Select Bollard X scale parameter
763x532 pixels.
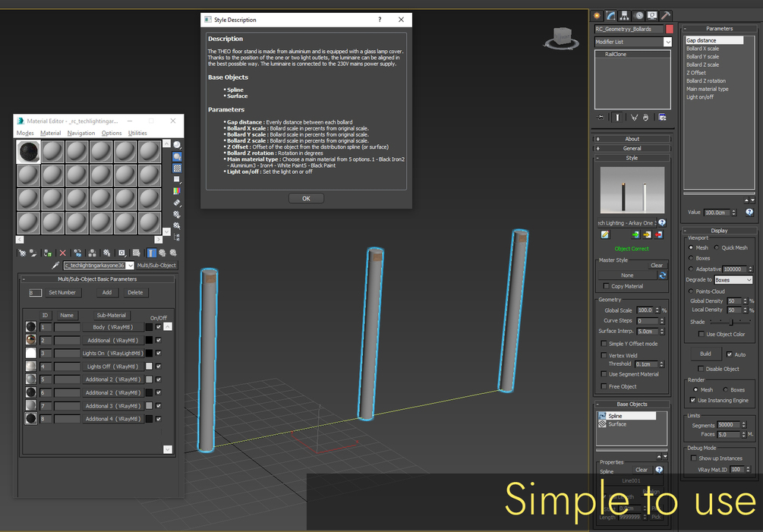(x=703, y=49)
